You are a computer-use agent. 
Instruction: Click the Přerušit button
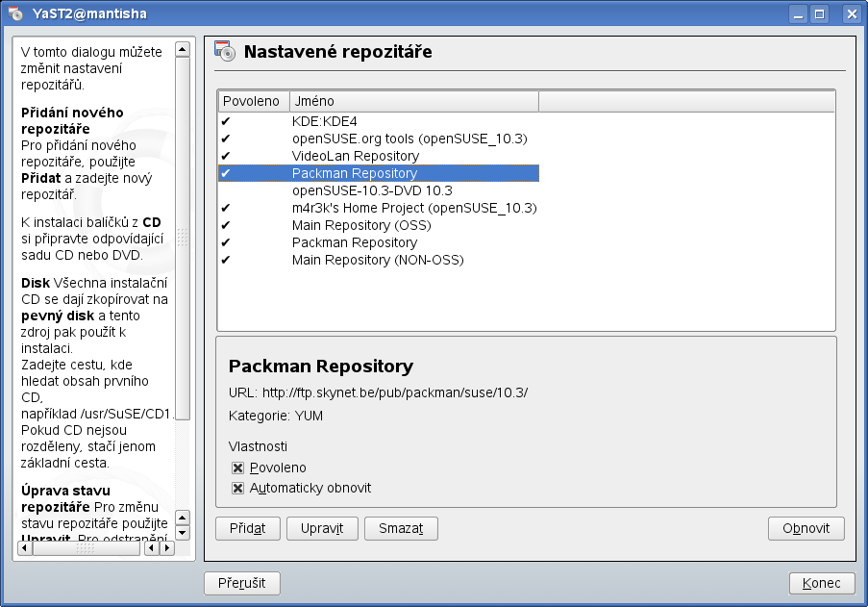point(242,583)
